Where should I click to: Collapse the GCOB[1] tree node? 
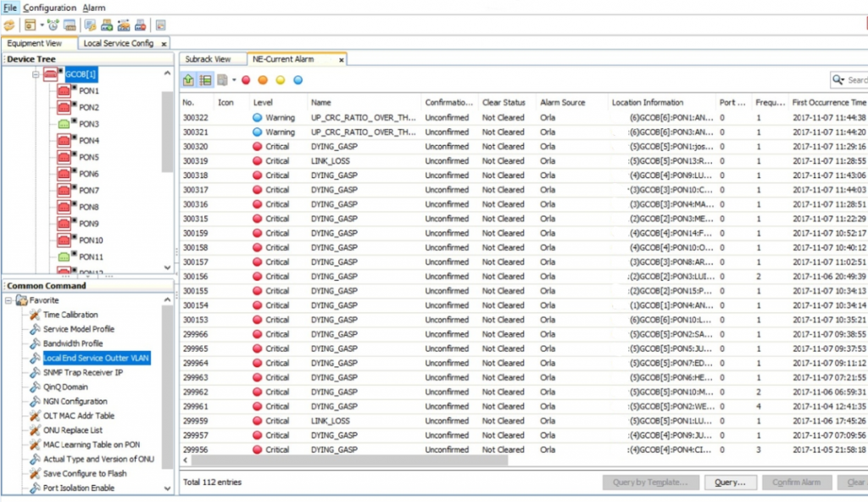point(36,75)
